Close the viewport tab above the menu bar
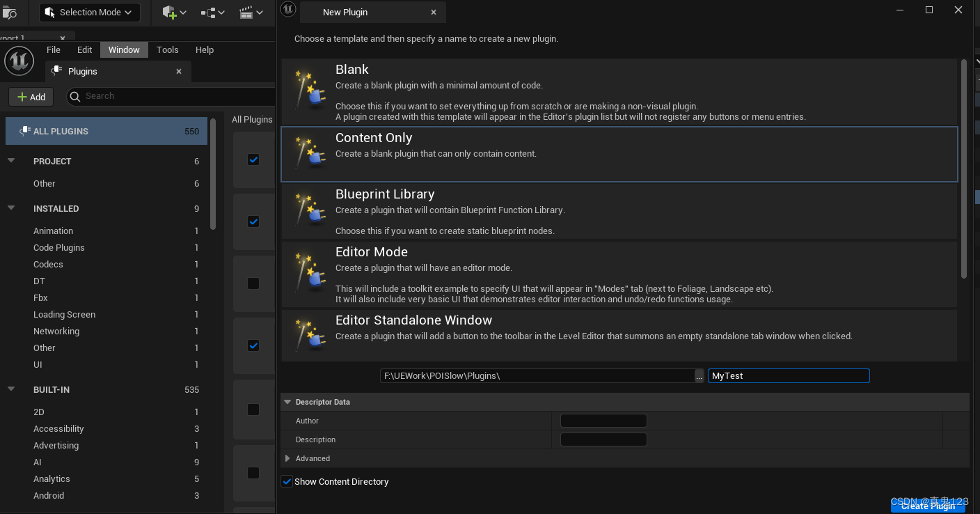980x514 pixels. [63, 38]
